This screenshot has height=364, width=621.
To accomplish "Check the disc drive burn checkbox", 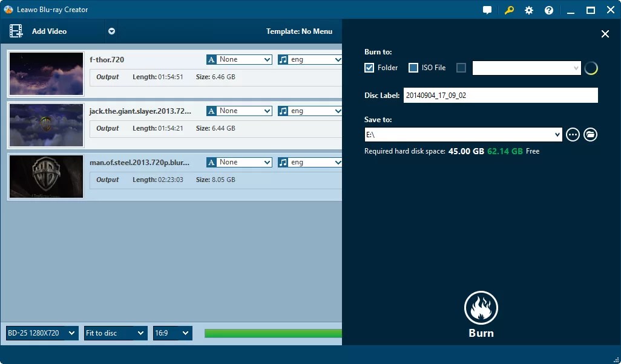I will [461, 68].
